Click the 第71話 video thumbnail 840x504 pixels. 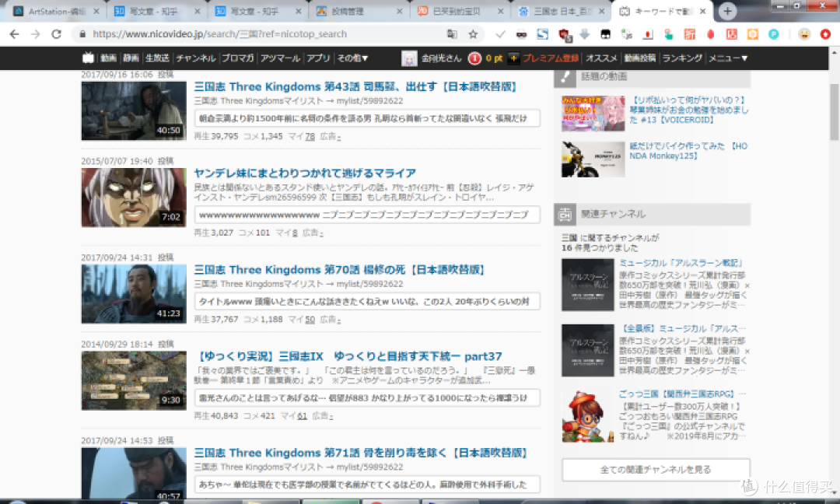tap(134, 473)
